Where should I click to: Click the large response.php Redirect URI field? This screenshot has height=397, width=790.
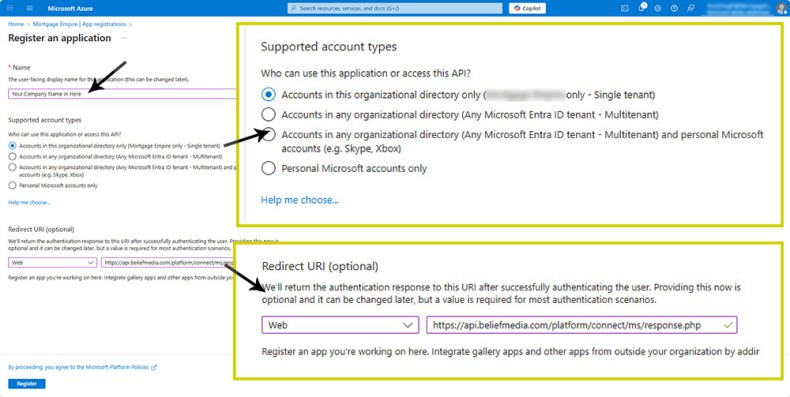[x=582, y=325]
